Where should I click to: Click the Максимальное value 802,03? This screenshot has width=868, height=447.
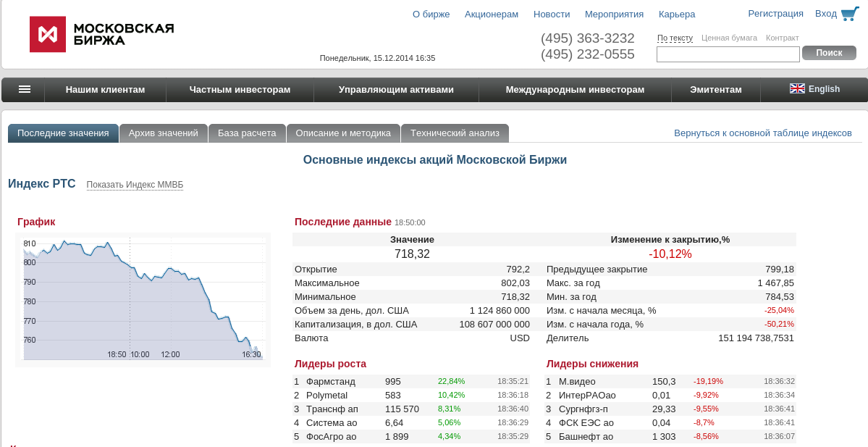515,283
